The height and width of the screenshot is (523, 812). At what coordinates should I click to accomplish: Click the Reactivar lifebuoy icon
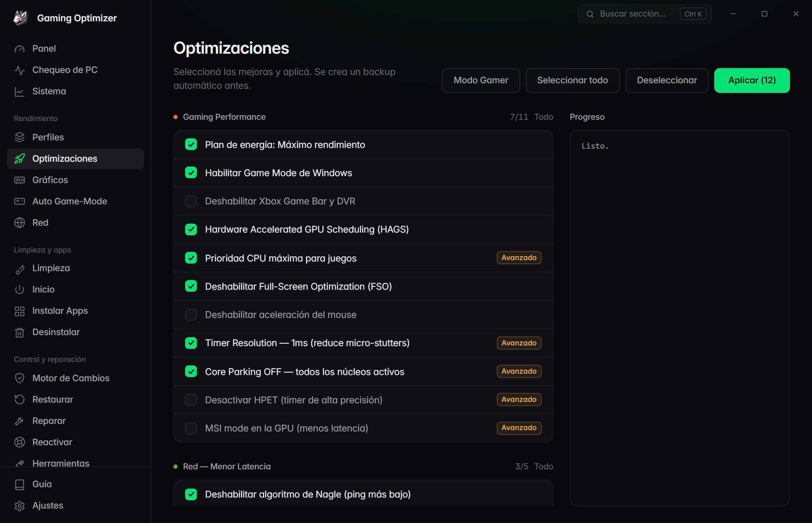click(x=20, y=442)
